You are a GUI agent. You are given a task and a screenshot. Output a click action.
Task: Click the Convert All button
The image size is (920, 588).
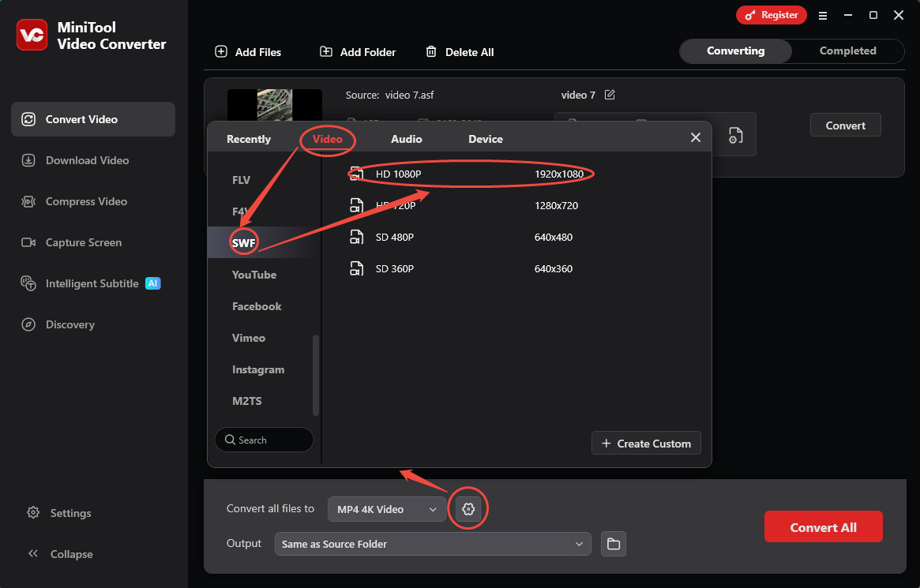[x=823, y=526]
